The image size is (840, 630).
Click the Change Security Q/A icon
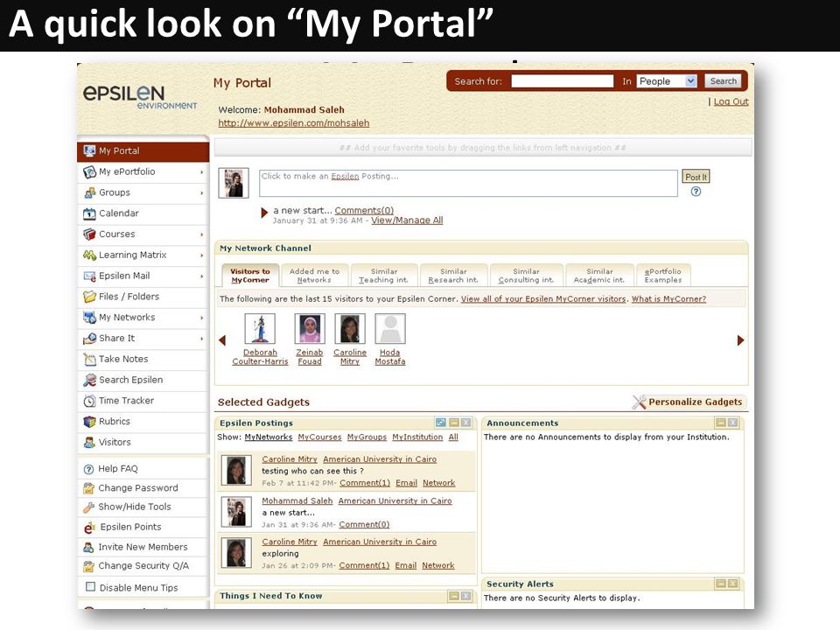point(89,566)
